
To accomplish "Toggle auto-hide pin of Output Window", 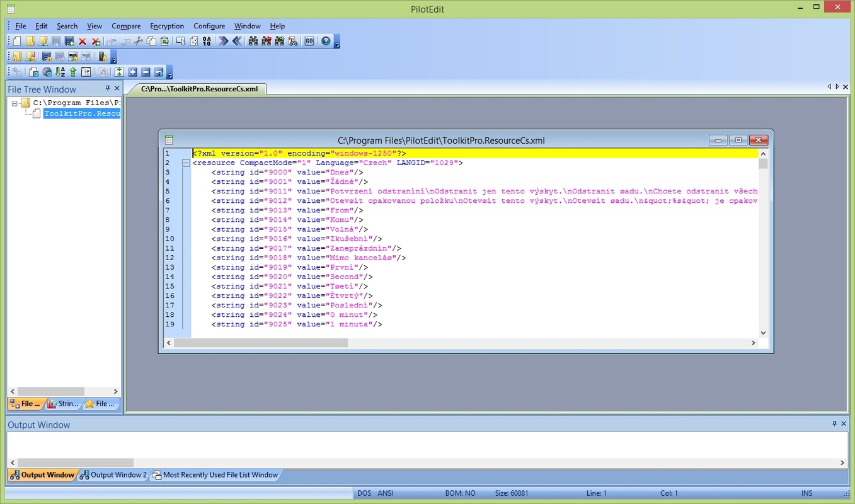I will coord(835,424).
